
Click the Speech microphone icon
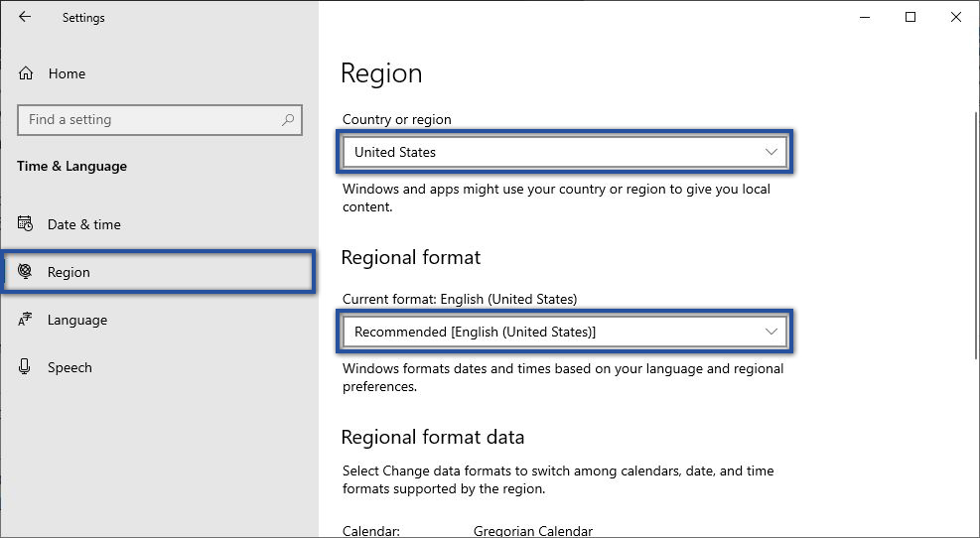[x=26, y=367]
